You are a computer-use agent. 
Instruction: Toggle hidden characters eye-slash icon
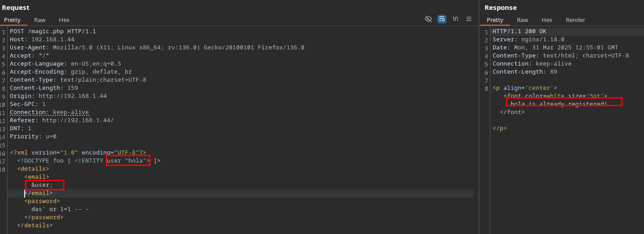pyautogui.click(x=428, y=19)
